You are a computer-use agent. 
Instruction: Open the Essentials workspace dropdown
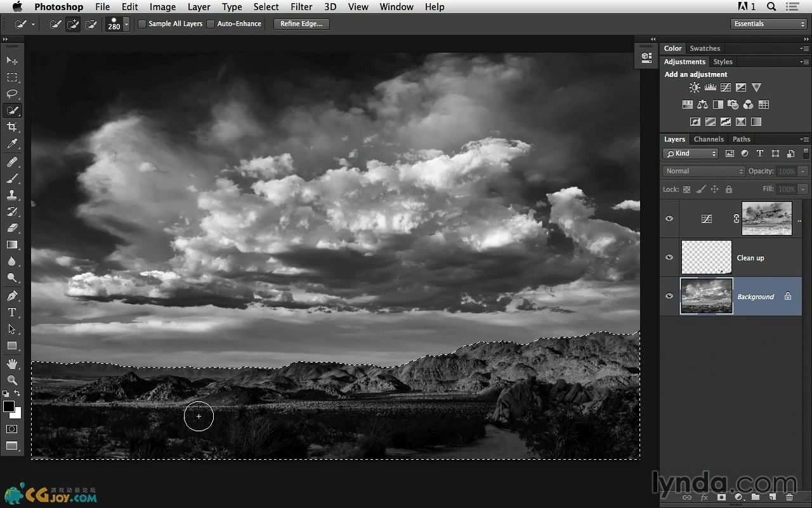[768, 24]
